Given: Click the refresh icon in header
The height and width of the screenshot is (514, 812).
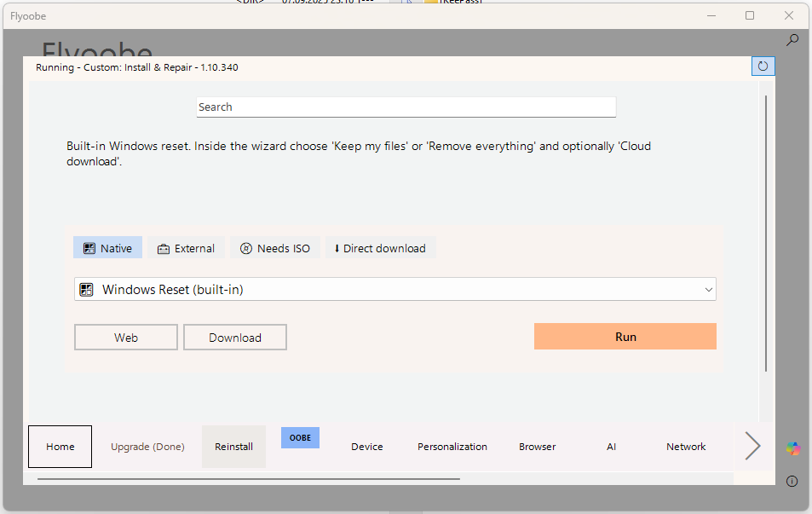Looking at the screenshot, I should (x=763, y=66).
